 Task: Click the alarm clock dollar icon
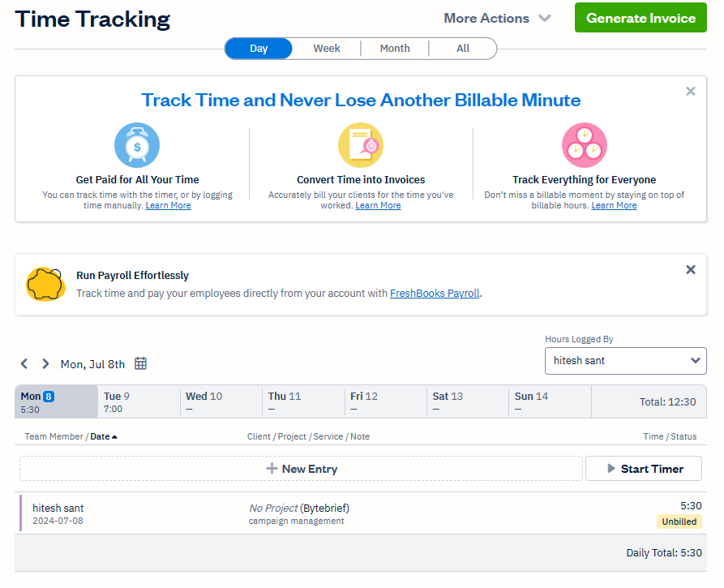point(137,146)
